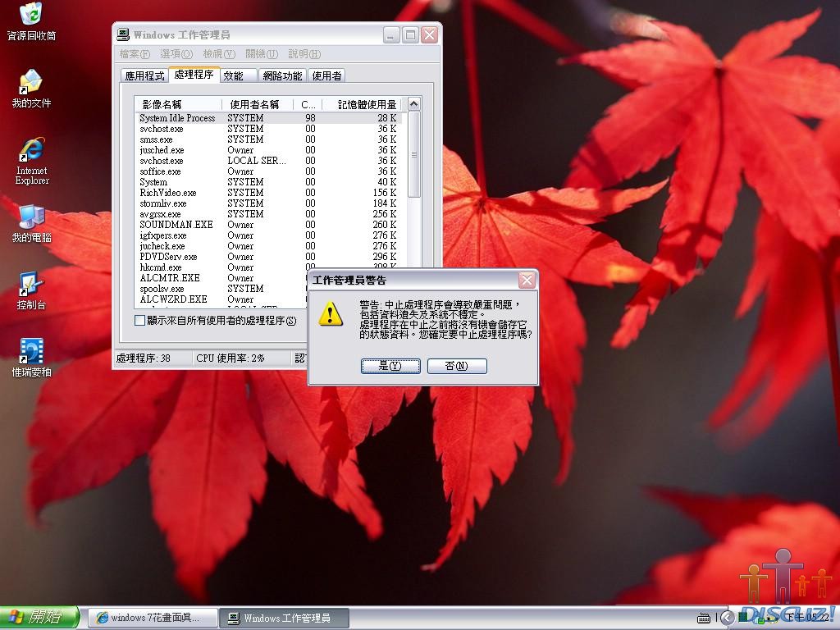Open the 我的文件 desktop icon

31,83
